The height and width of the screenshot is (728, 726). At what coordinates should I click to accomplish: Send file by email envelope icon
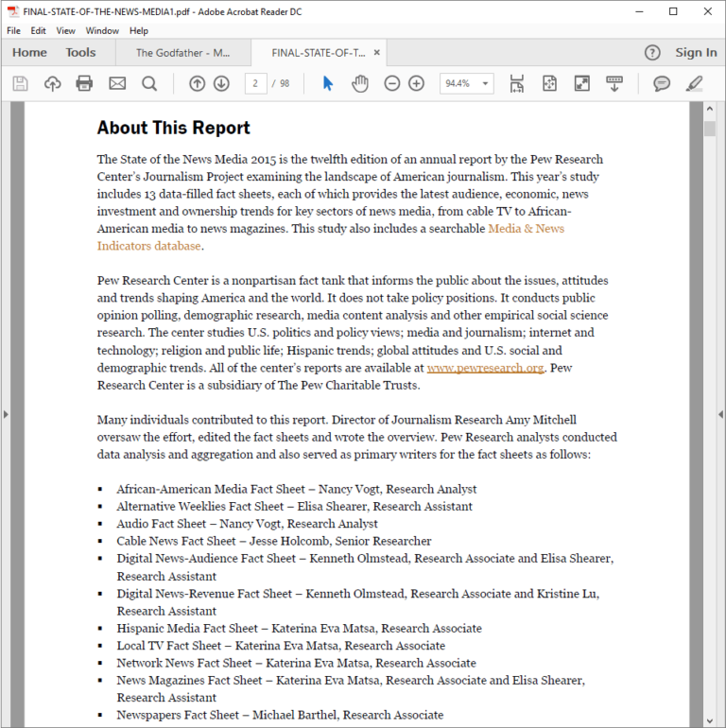tap(117, 83)
